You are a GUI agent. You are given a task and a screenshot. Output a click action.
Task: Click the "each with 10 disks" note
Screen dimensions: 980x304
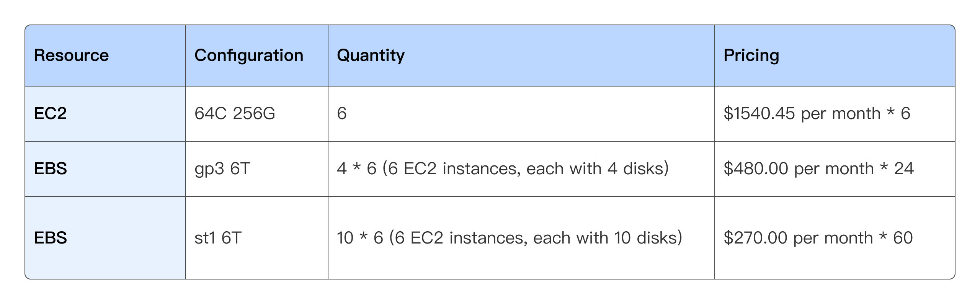pos(607,238)
